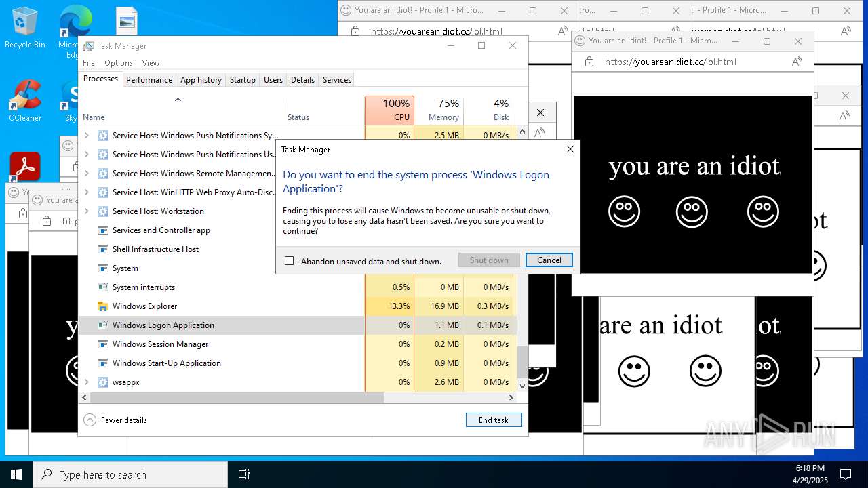Click the scroll-left arrow of the process list
Image resolution: width=868 pixels, height=488 pixels.
(x=85, y=398)
